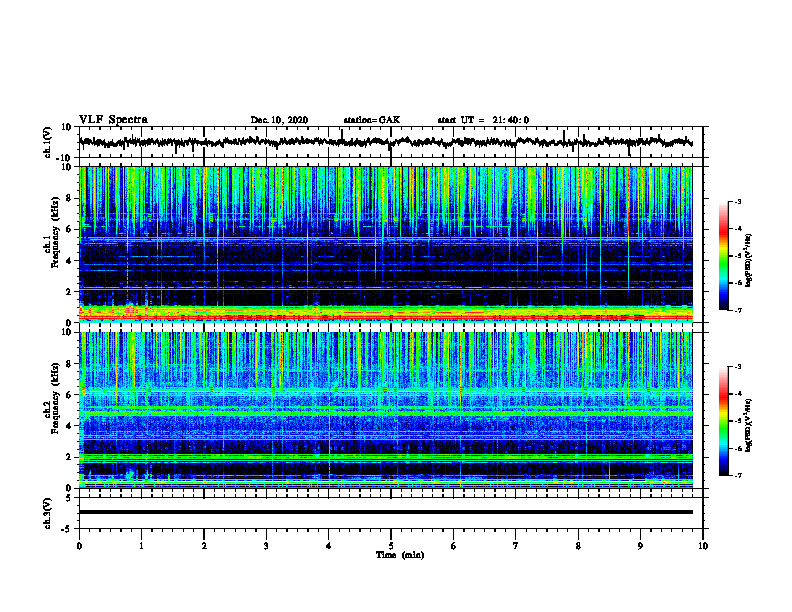Click the '8' kHz tick of ch.1 spectrogram

[x=69, y=198]
